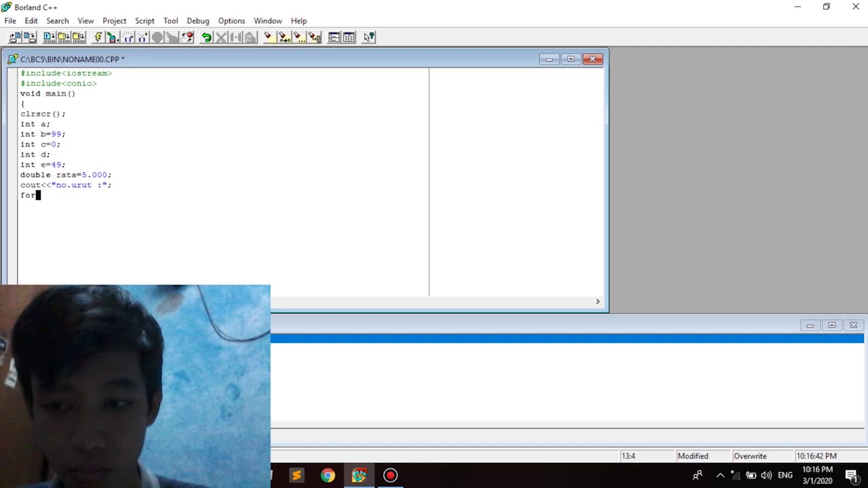This screenshot has height=488, width=868.
Task: Click the Trace Into debug icon
Action: [142, 37]
